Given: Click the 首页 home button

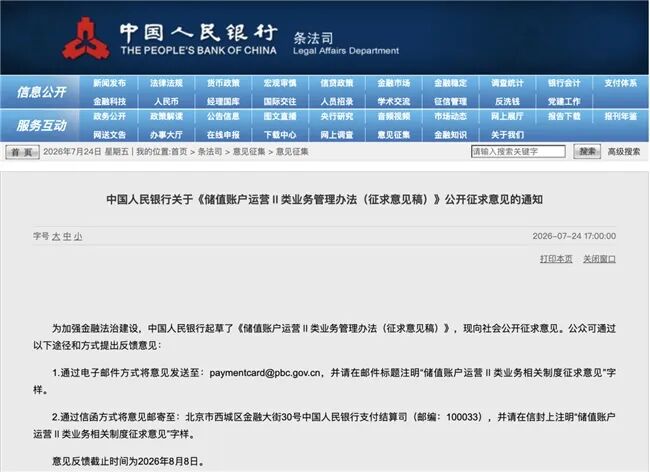Looking at the screenshot, I should pos(22,152).
